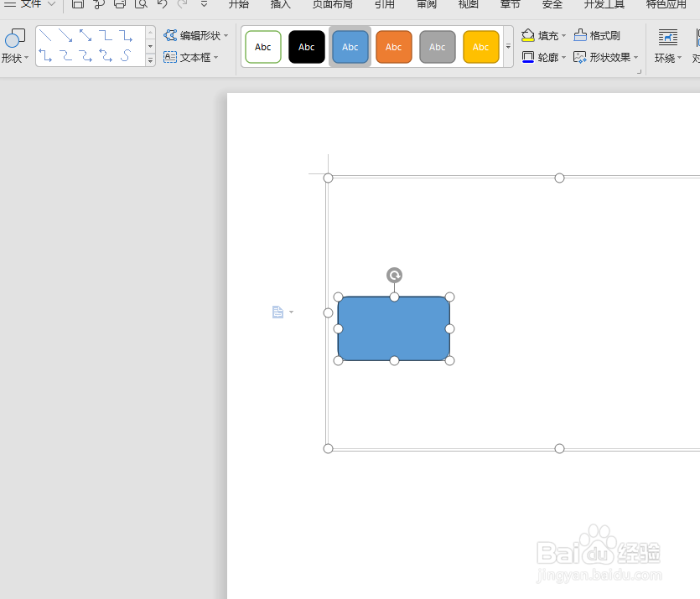Click the 文本框 text box icon
The height and width of the screenshot is (599, 700).
coord(170,57)
